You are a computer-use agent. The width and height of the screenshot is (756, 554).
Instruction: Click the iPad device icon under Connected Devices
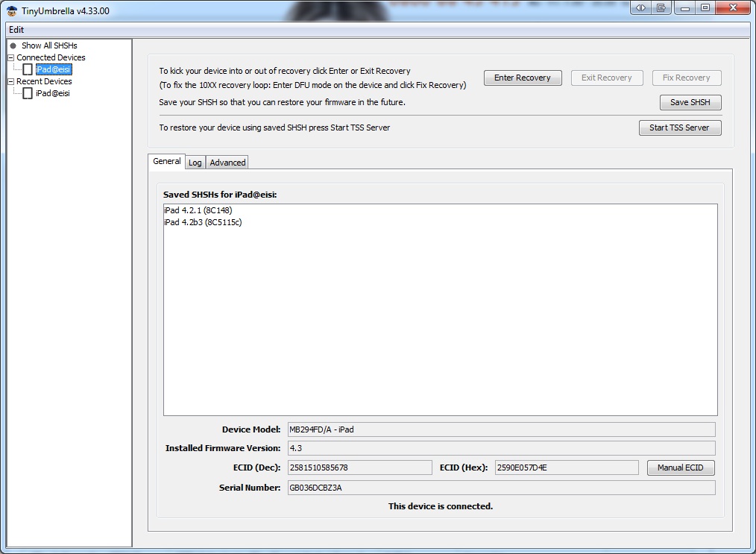pos(28,69)
